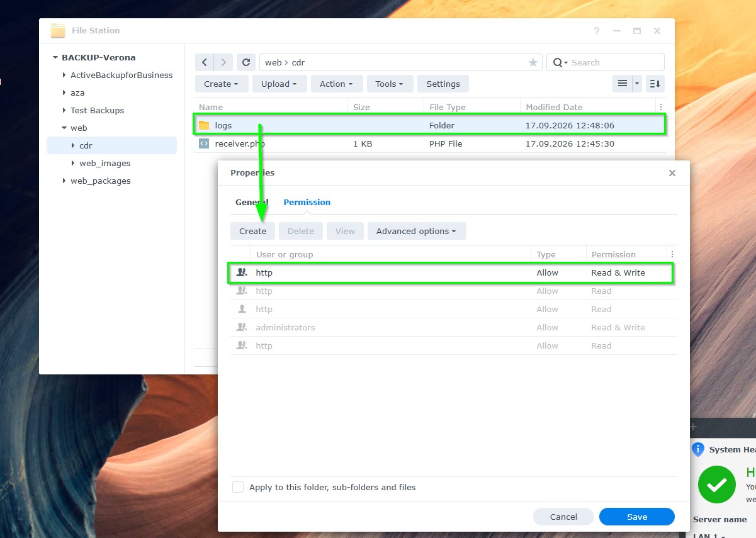The height and width of the screenshot is (538, 756).
Task: Add current path to favorites star
Action: coord(533,62)
